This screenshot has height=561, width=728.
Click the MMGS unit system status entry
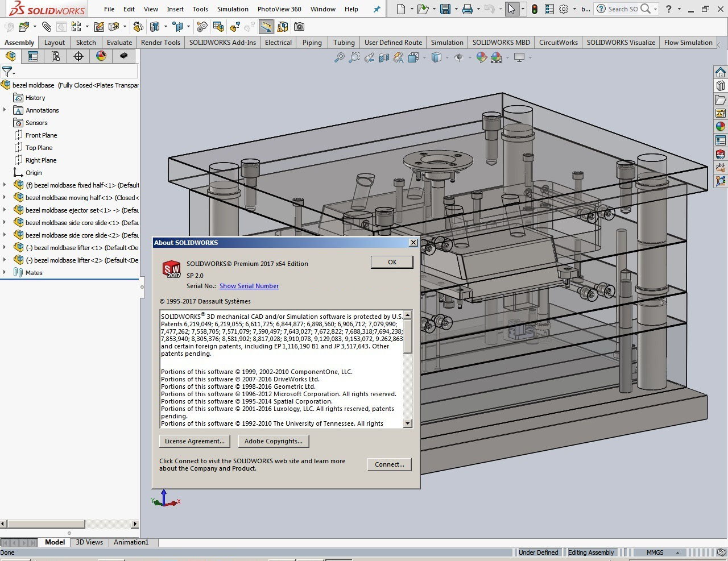click(655, 552)
